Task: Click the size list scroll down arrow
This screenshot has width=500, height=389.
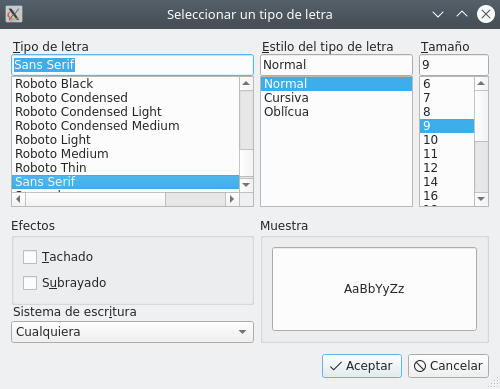Action: click(x=481, y=199)
